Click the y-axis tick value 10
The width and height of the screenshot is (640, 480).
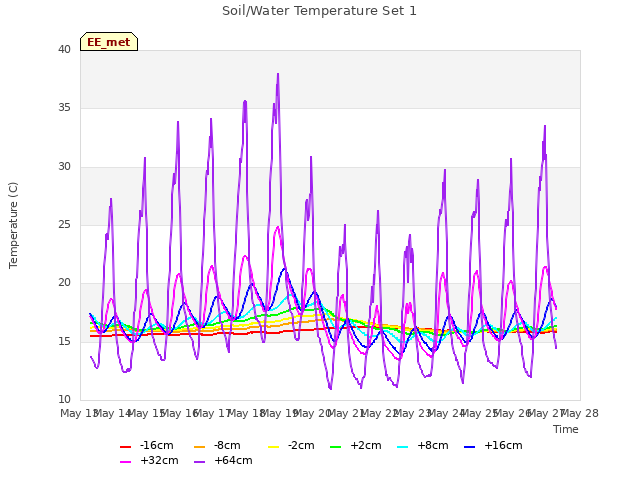64,399
